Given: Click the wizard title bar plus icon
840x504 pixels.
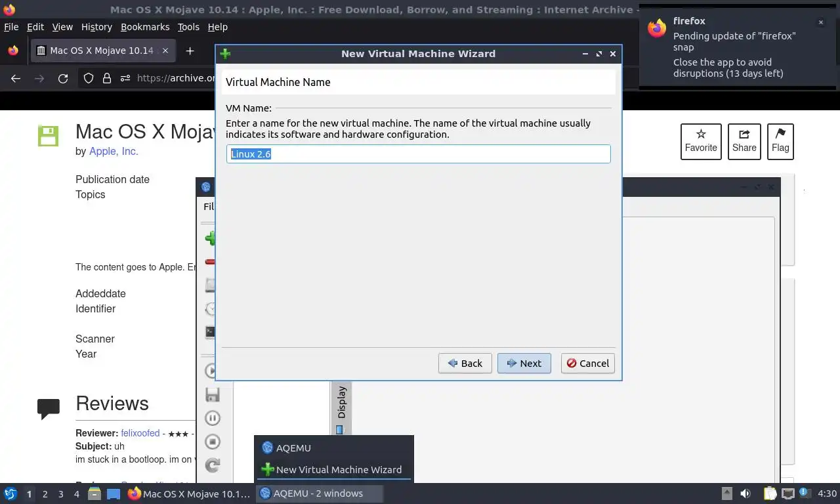Looking at the screenshot, I should (x=225, y=54).
